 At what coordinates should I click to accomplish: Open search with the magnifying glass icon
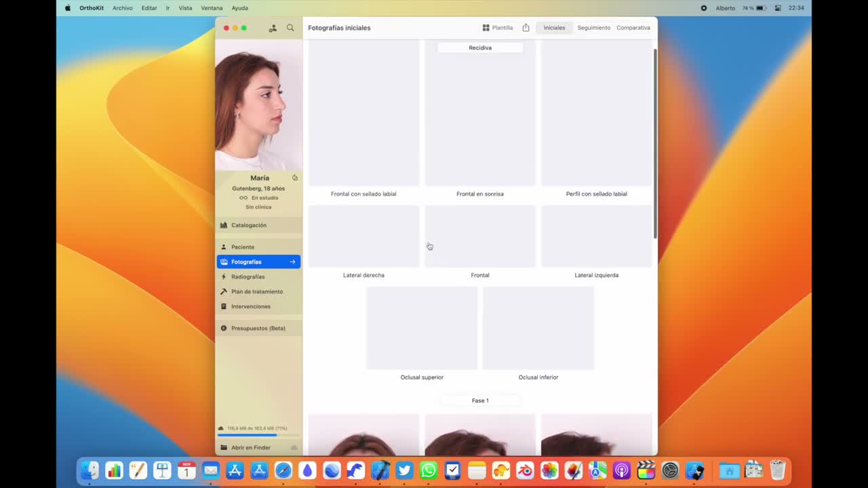(290, 28)
